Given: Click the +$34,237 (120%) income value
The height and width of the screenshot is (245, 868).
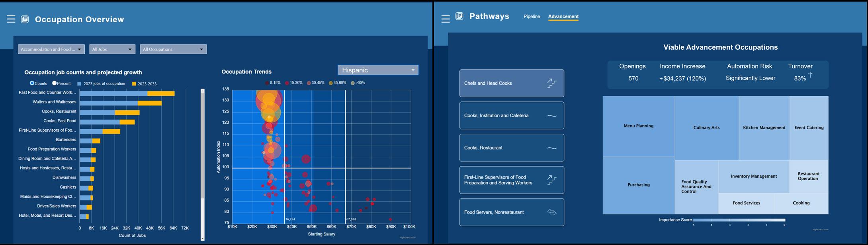Looking at the screenshot, I should (x=683, y=79).
